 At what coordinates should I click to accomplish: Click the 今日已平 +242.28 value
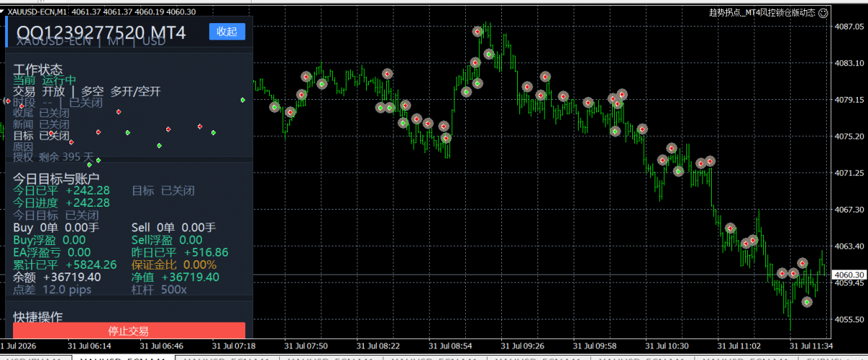tap(61, 190)
